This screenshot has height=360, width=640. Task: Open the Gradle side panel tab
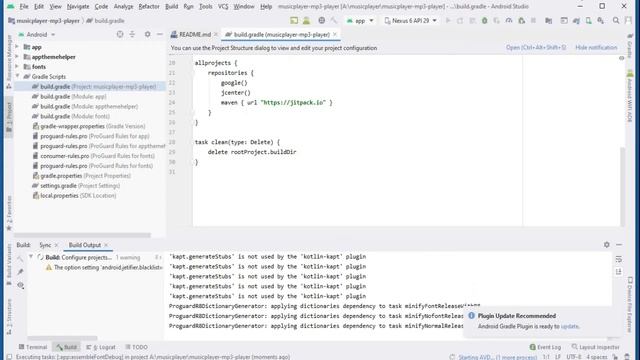tap(630, 46)
